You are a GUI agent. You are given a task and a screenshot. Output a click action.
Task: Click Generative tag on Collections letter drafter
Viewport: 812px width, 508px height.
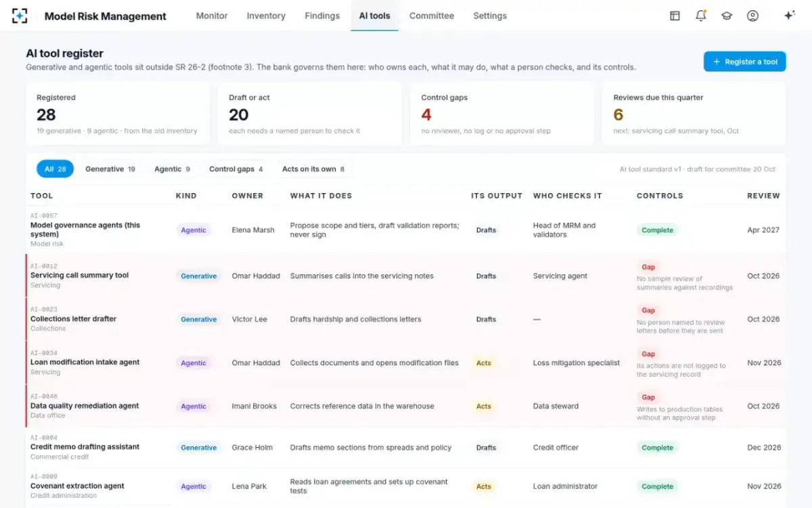click(x=198, y=320)
